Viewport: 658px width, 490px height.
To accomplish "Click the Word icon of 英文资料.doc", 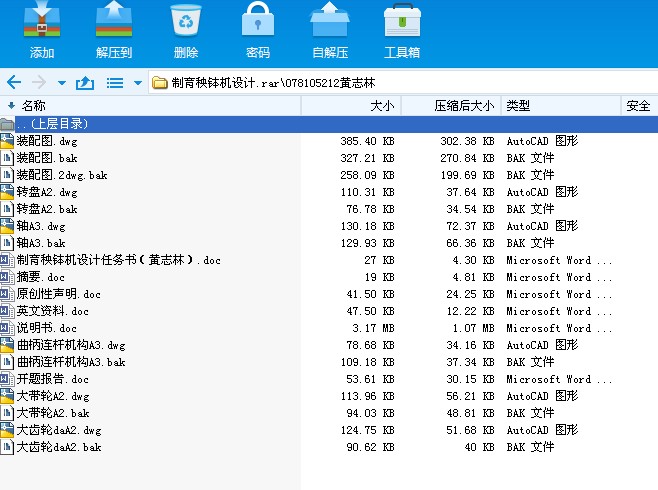I will [x=7, y=311].
